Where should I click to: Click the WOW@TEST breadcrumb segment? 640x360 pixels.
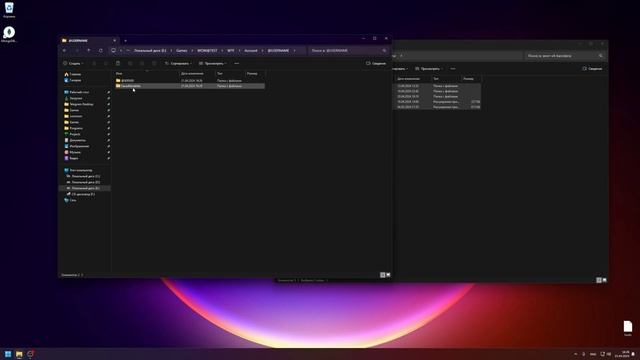[207, 51]
